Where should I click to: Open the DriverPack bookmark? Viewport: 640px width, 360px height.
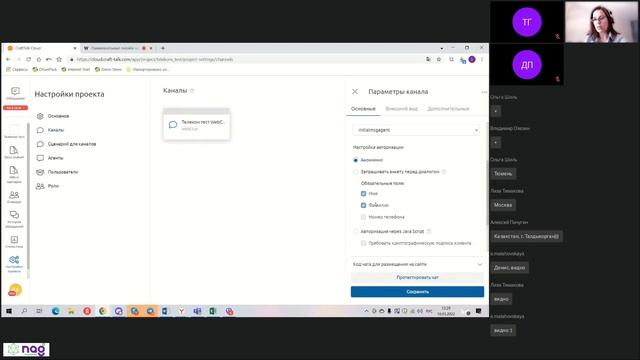click(45, 70)
